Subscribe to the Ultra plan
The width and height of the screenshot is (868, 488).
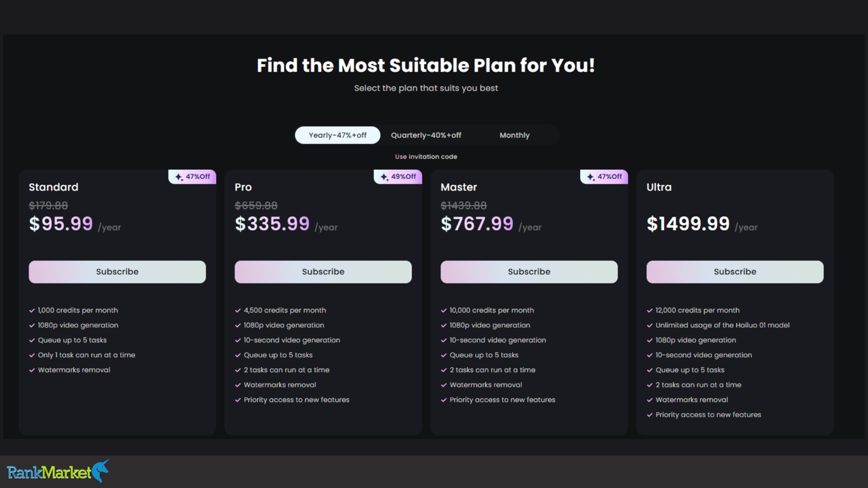pos(735,272)
